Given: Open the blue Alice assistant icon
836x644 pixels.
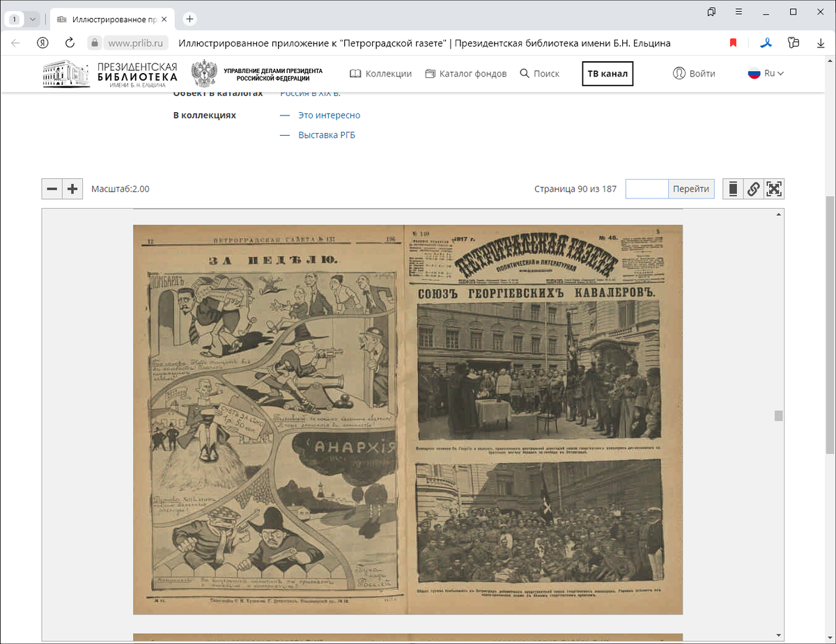Looking at the screenshot, I should (766, 43).
